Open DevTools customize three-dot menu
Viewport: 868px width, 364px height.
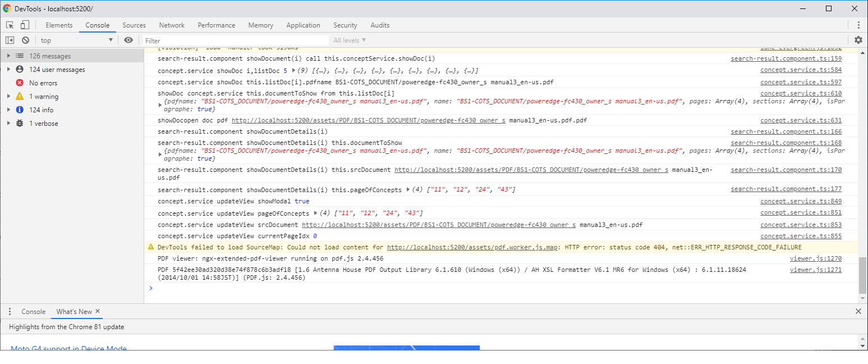(858, 25)
